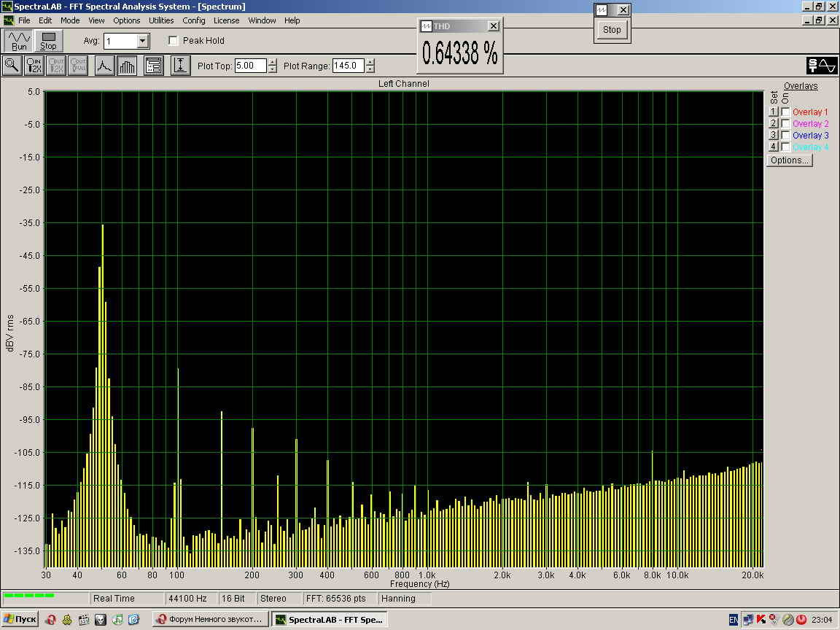Turn on the Overlay 1 checkbox

pos(785,112)
